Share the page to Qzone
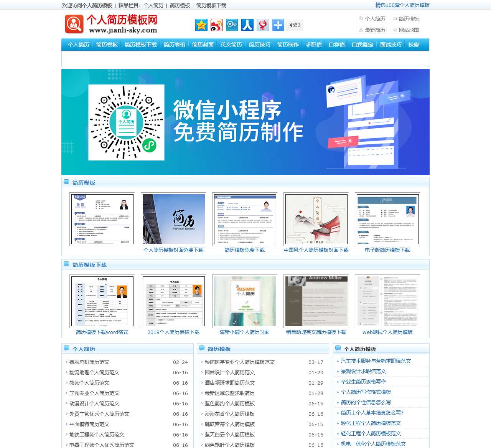Image resolution: width=491 pixels, height=448 pixels. [201, 25]
